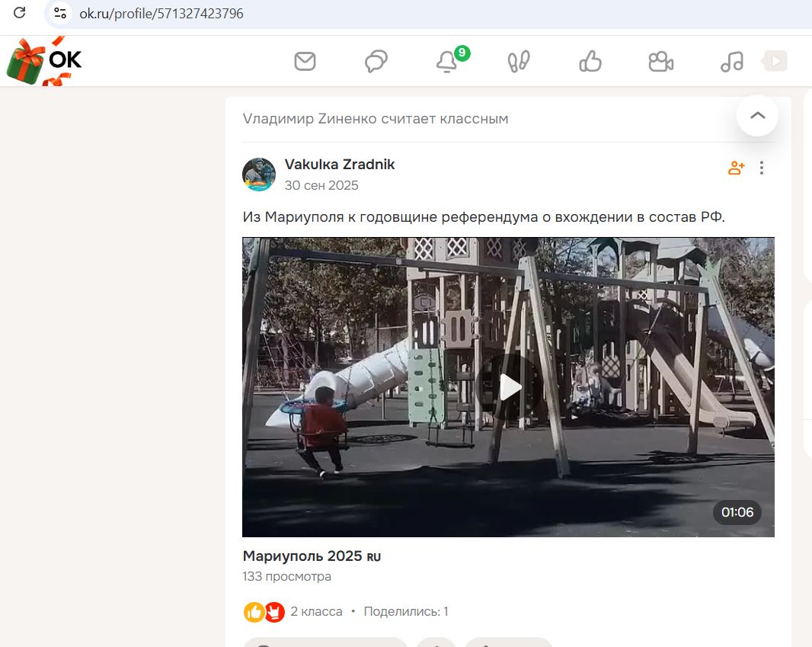Screen dimensions: 812x647
Task: Add Vakulka Zradnik as friend icon
Action: click(736, 168)
